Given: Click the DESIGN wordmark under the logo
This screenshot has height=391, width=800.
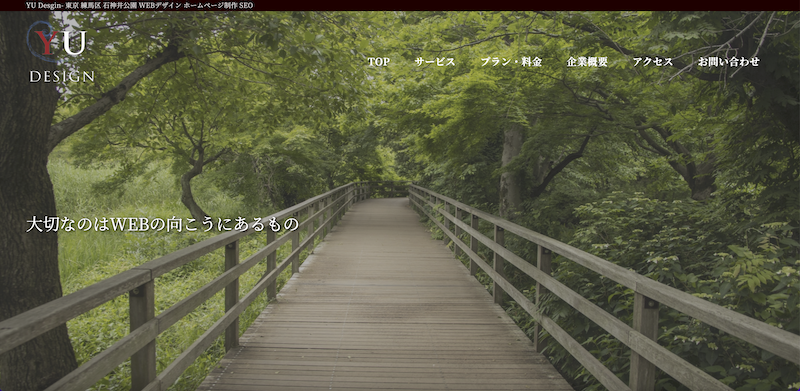Looking at the screenshot, I should pyautogui.click(x=62, y=77).
